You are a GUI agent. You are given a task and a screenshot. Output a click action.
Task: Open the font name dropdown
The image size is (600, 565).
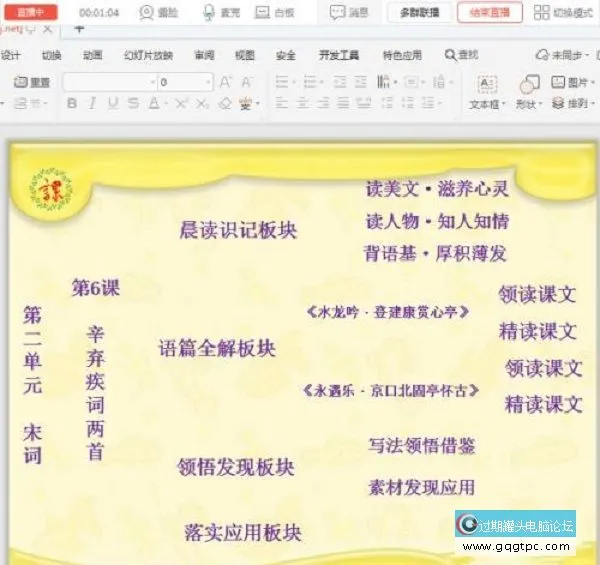153,82
